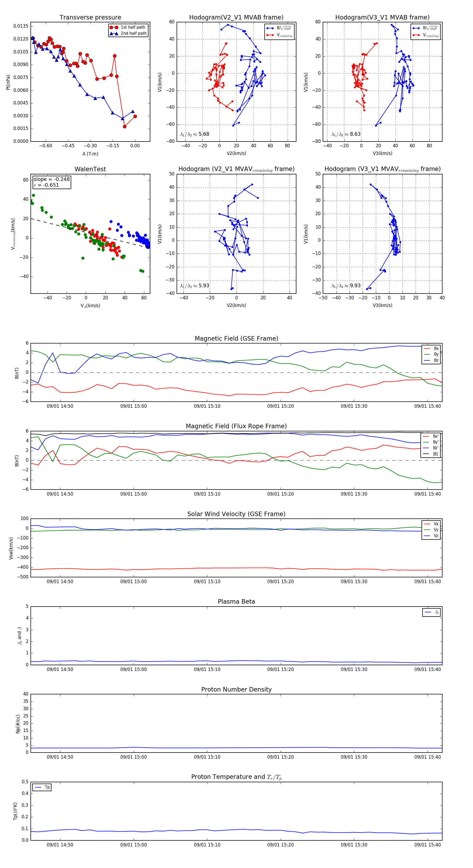473x868 pixels.
Task: Click the "Np(#/cc)" y-axis label
Action: (x=18, y=723)
